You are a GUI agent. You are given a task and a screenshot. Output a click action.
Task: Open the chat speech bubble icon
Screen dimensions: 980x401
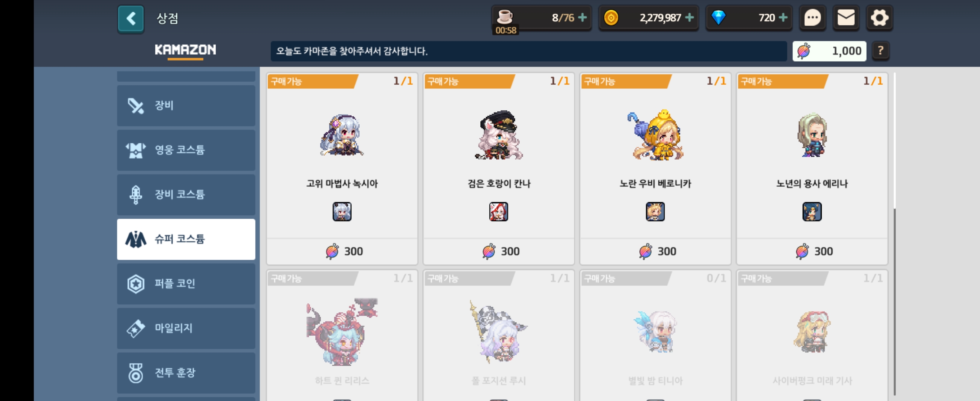tap(812, 17)
